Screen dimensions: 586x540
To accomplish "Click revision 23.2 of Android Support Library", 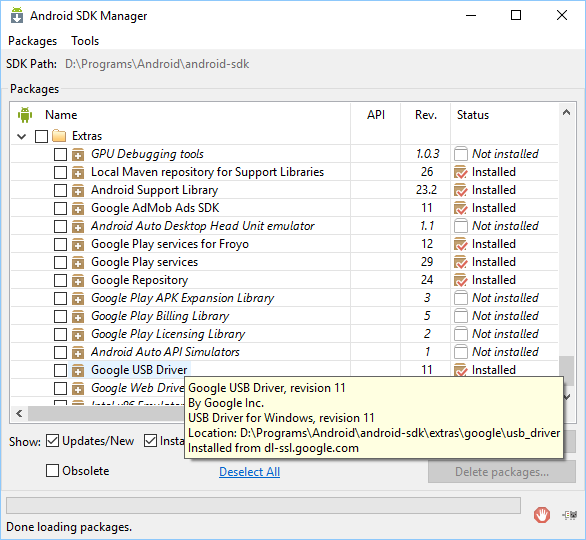I will click(426, 190).
